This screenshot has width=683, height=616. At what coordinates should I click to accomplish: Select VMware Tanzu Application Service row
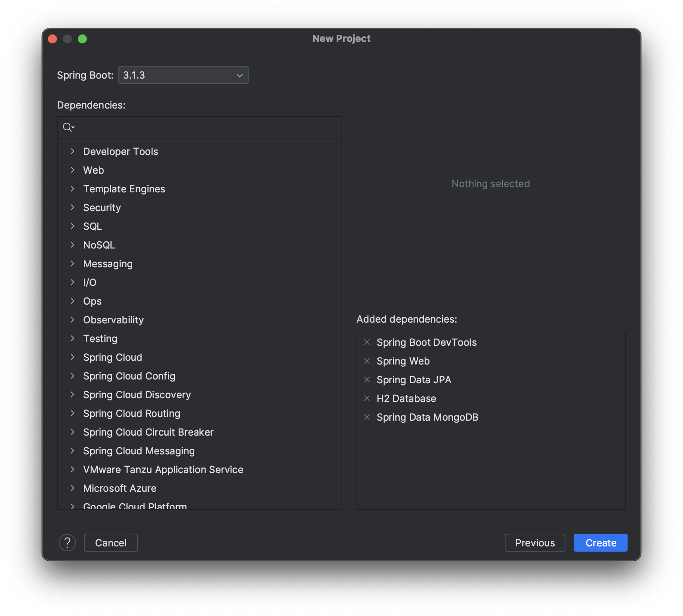click(199, 469)
